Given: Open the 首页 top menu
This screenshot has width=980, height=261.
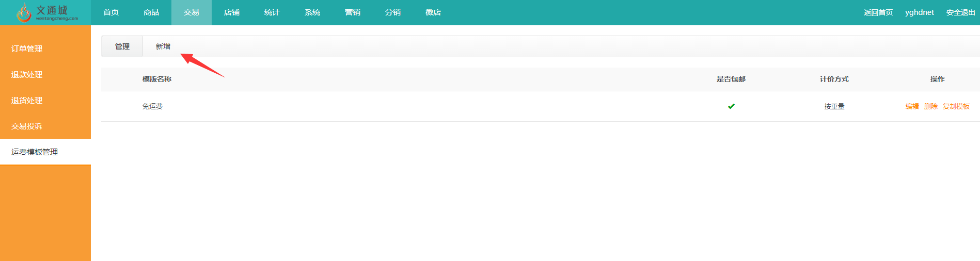Looking at the screenshot, I should pos(111,12).
